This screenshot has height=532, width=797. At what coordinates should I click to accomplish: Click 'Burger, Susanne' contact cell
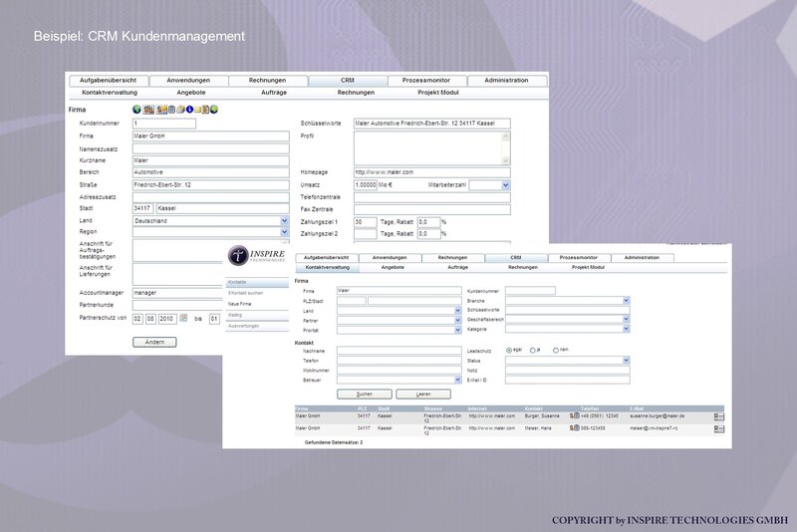542,416
